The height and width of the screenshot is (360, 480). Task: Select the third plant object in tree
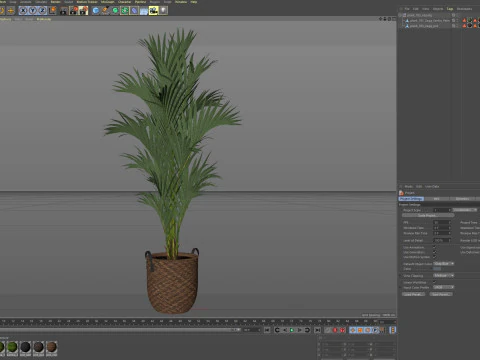pos(424,26)
